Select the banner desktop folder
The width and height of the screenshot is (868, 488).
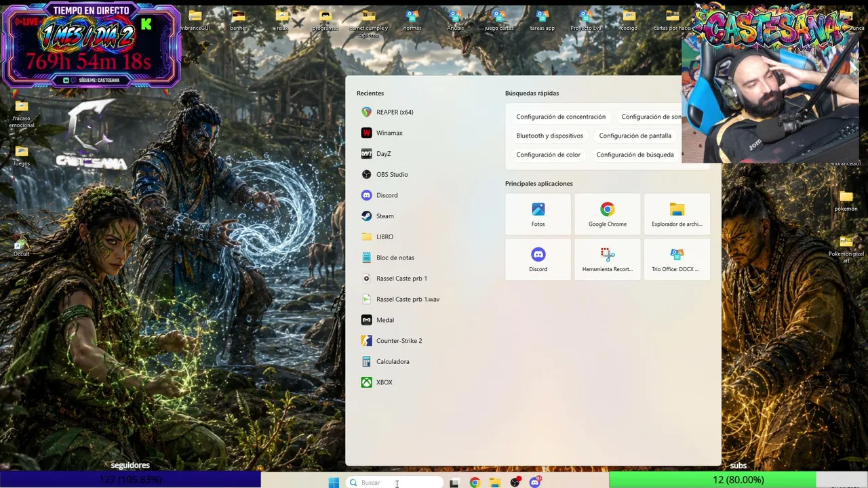click(x=239, y=20)
